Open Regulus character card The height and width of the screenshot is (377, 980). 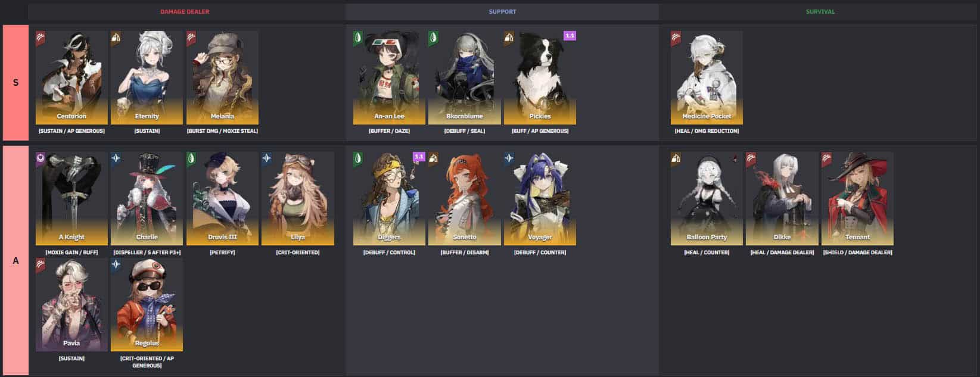[x=147, y=304]
